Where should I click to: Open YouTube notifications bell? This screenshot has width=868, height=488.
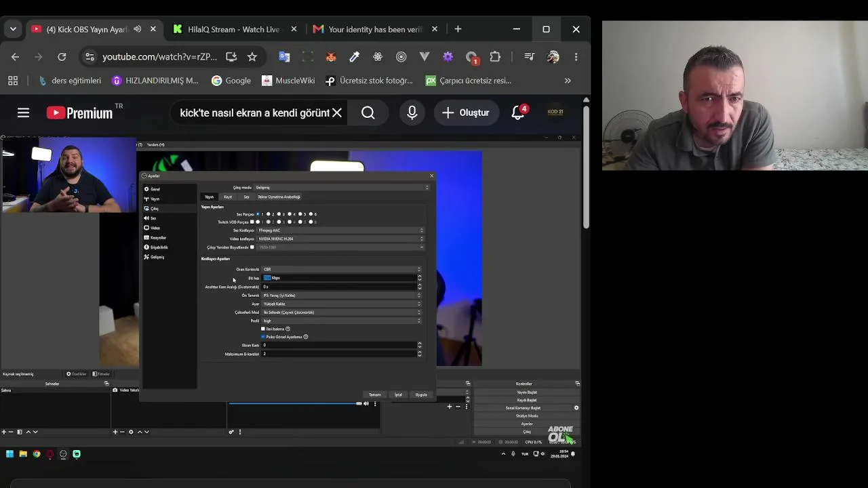[518, 113]
